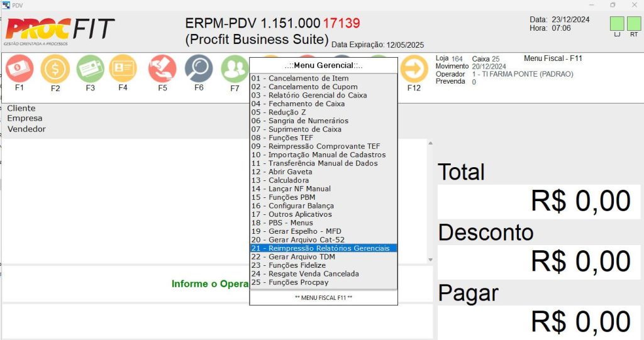The width and height of the screenshot is (644, 340).
Task: Click the Hora 07:06 text
Action: [x=550, y=28]
